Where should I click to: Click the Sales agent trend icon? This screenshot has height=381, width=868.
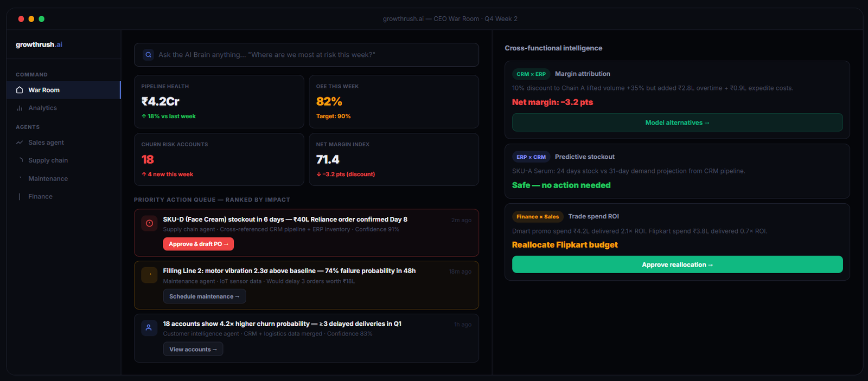(x=20, y=143)
